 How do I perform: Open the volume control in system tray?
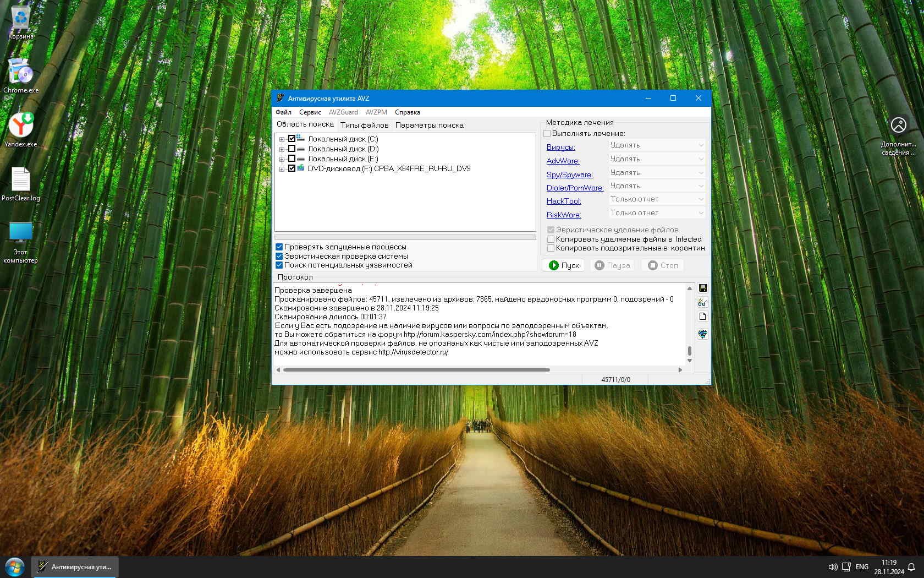pyautogui.click(x=833, y=566)
